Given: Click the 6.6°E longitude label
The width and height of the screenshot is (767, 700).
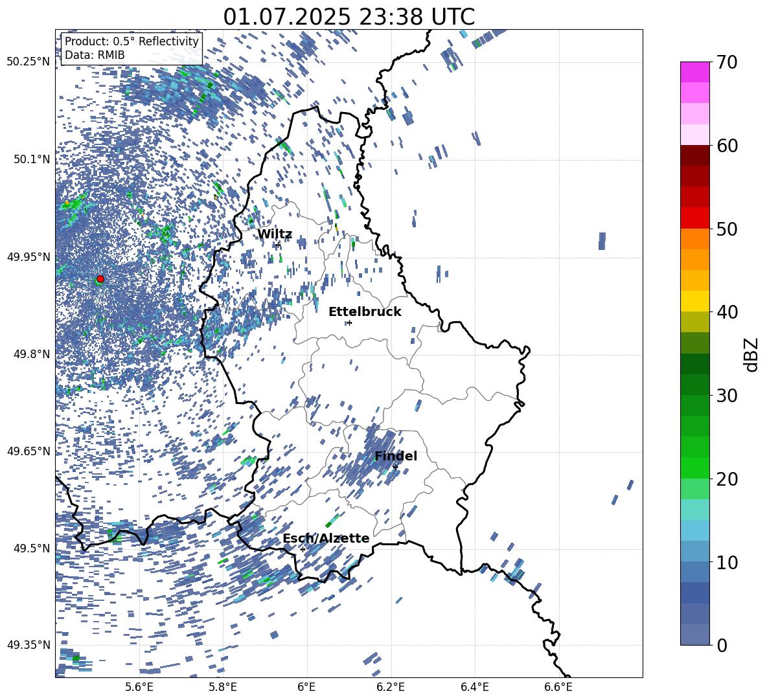Looking at the screenshot, I should (558, 687).
